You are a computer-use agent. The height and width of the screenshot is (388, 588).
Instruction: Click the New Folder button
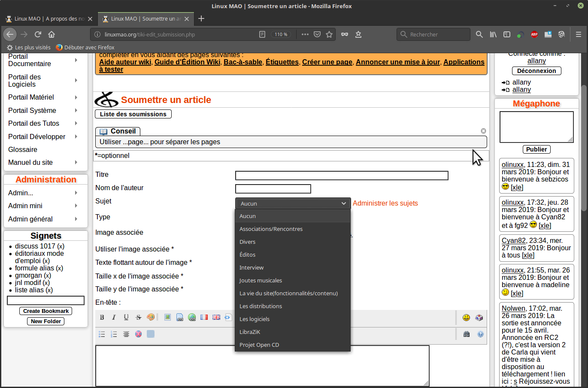46,321
